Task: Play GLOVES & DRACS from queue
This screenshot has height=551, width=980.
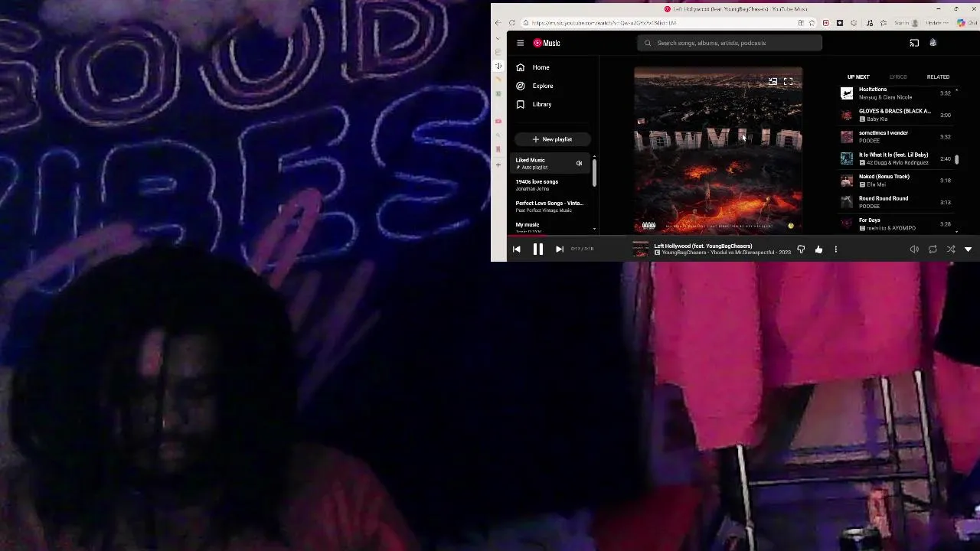Action: coord(895,115)
